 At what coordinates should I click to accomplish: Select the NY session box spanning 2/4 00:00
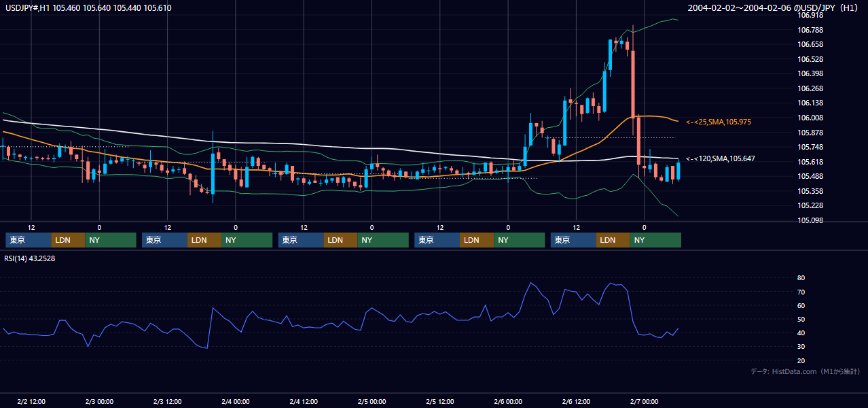pos(247,240)
